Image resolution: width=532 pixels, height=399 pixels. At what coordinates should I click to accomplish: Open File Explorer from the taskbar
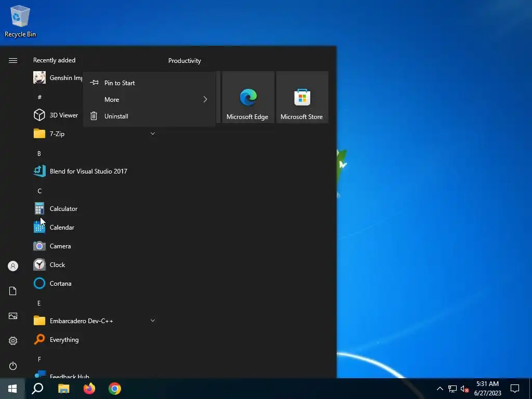pos(63,389)
